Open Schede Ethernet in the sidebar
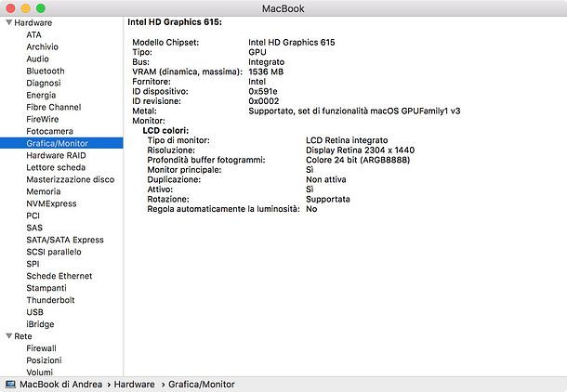 pyautogui.click(x=59, y=276)
